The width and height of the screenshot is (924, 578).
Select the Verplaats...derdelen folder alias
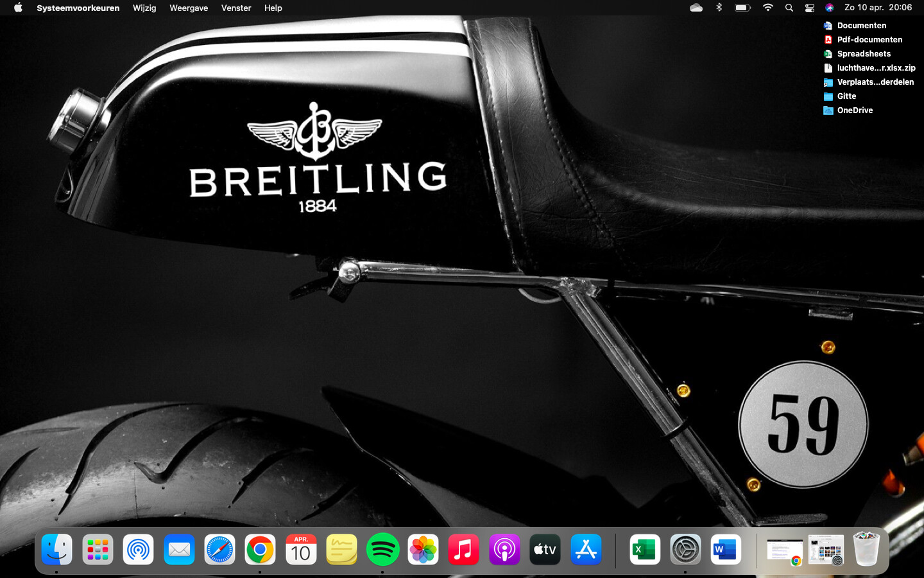[869, 82]
